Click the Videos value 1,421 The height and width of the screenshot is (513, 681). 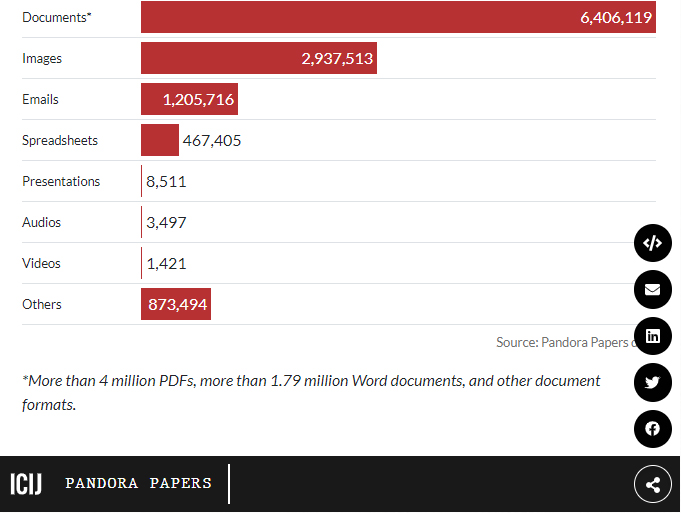tap(166, 263)
